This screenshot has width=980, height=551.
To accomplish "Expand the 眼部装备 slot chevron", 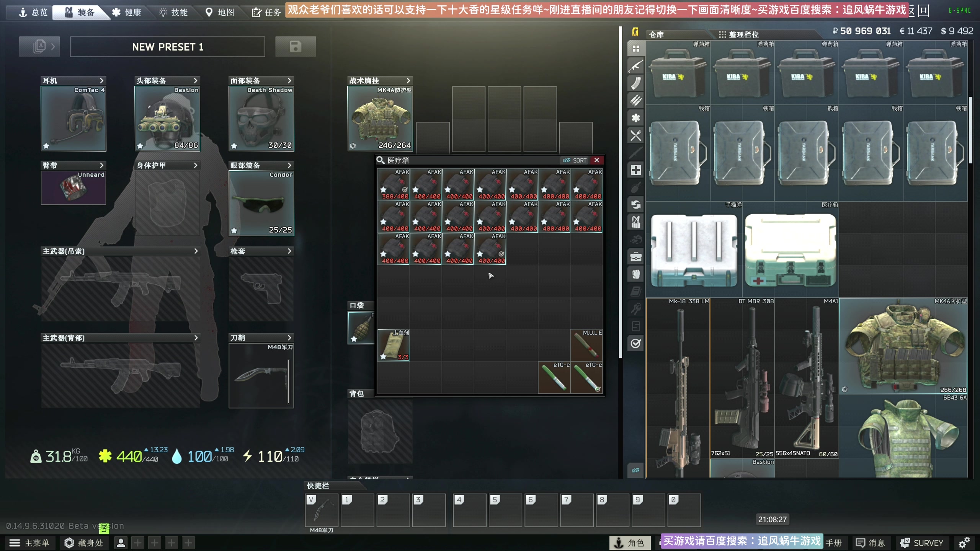I will pos(289,165).
